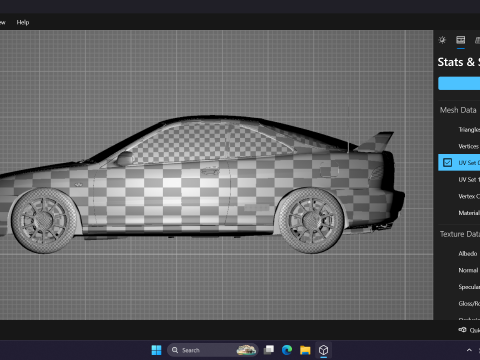This screenshot has height=360, width=480.
Task: Open File Explorer from taskbar
Action: (305, 350)
